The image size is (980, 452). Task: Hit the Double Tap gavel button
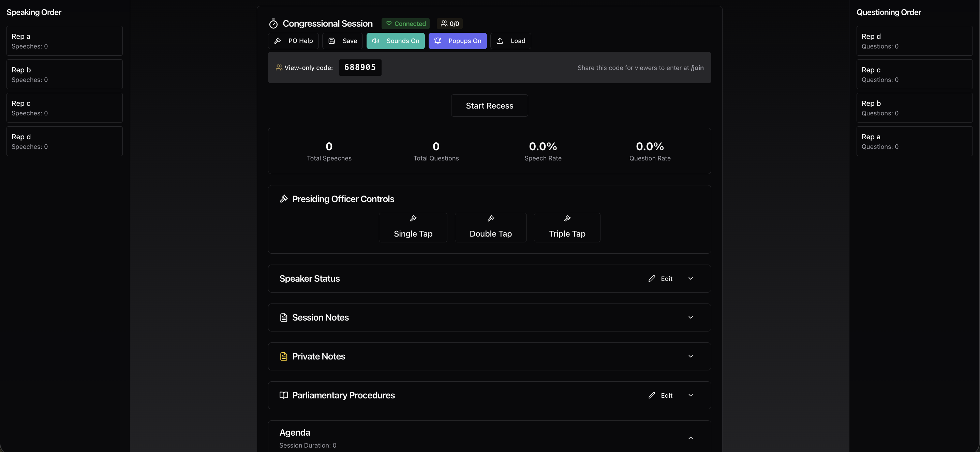490,227
